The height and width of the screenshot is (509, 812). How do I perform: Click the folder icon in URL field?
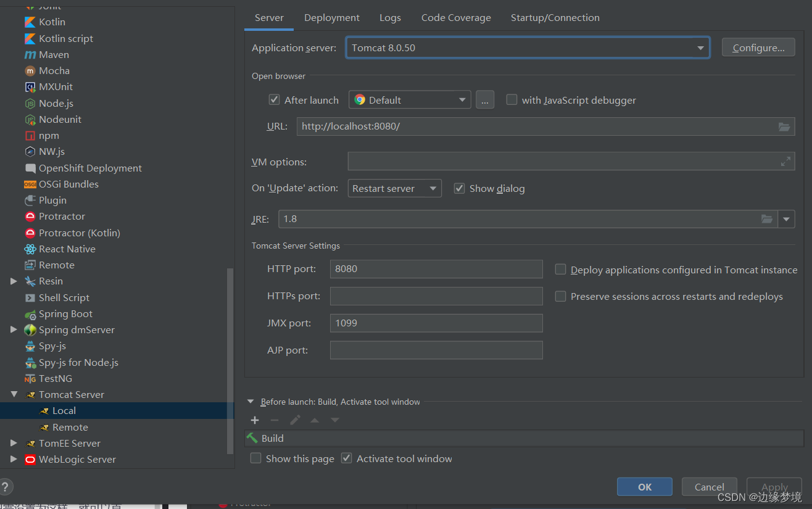pyautogui.click(x=784, y=126)
